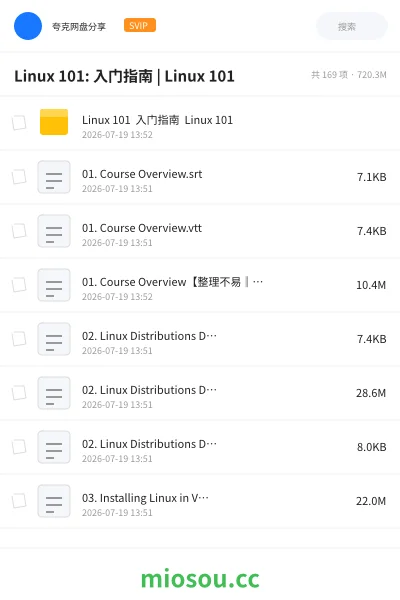
Task: Click the search input field
Action: pos(352,26)
